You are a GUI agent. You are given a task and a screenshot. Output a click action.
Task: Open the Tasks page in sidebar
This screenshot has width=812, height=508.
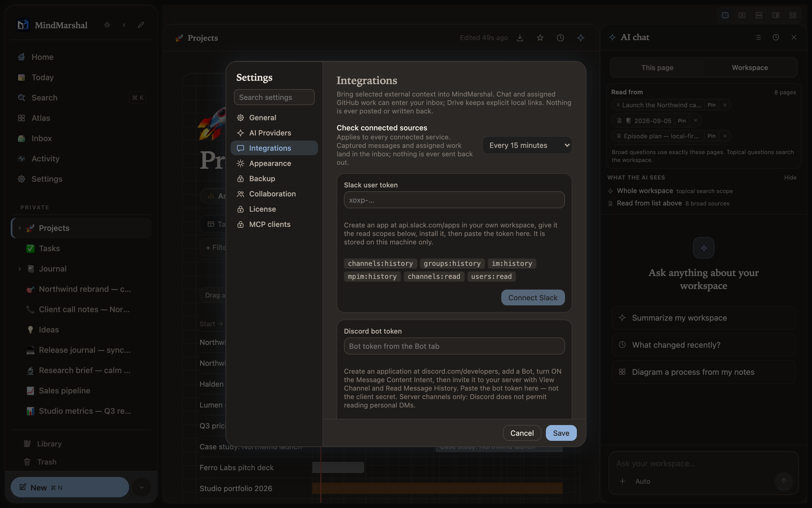point(81,249)
